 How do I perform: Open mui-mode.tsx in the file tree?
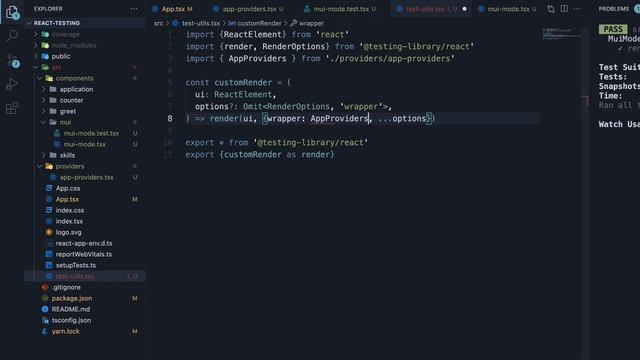84,144
